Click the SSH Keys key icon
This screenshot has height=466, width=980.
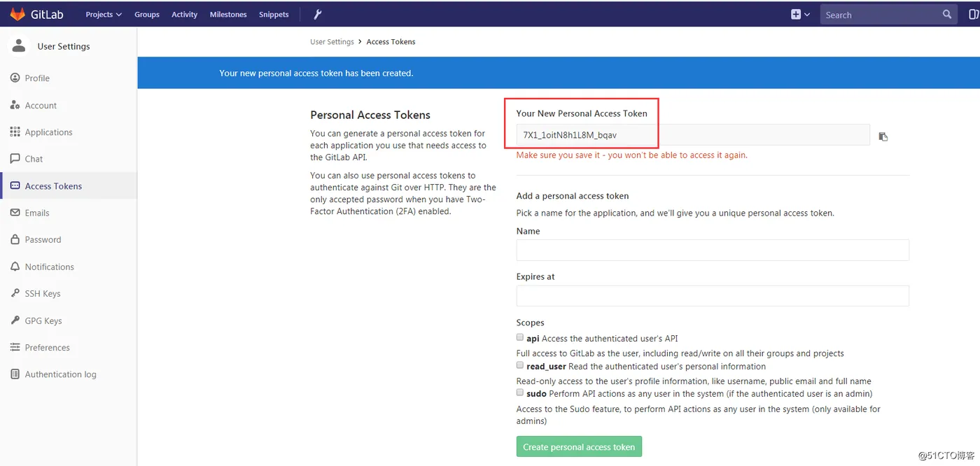coord(15,293)
